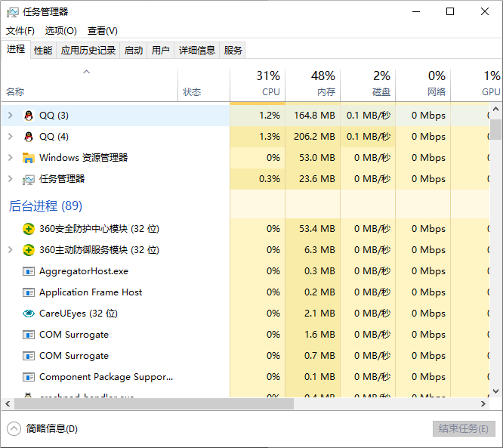The image size is (503, 448).
Task: Switch to the 用户 tab
Action: (x=160, y=51)
